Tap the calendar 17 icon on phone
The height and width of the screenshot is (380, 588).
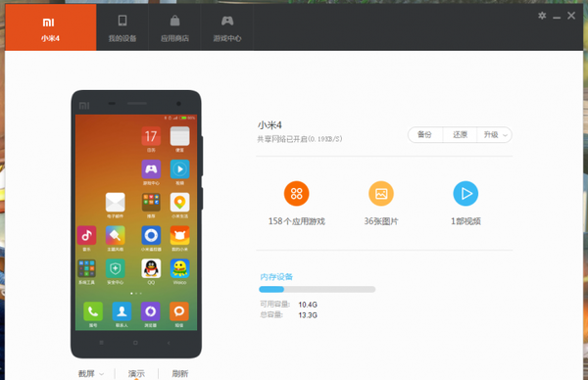(x=151, y=136)
